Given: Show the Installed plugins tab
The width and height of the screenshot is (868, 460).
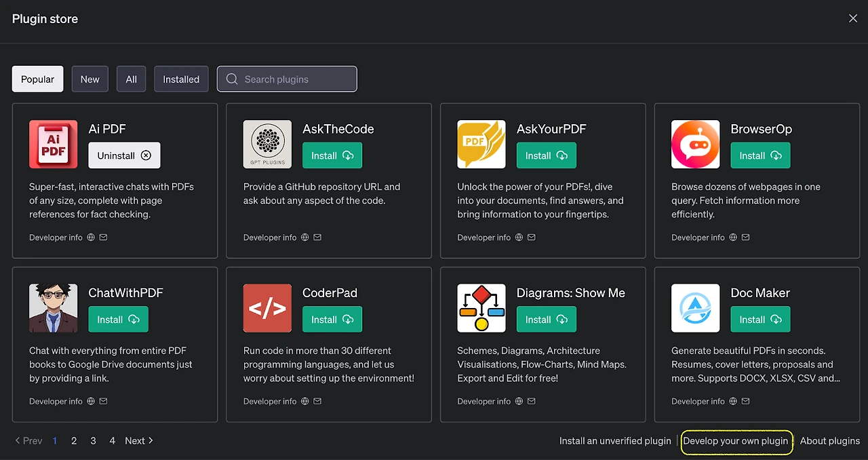Looking at the screenshot, I should pos(181,79).
